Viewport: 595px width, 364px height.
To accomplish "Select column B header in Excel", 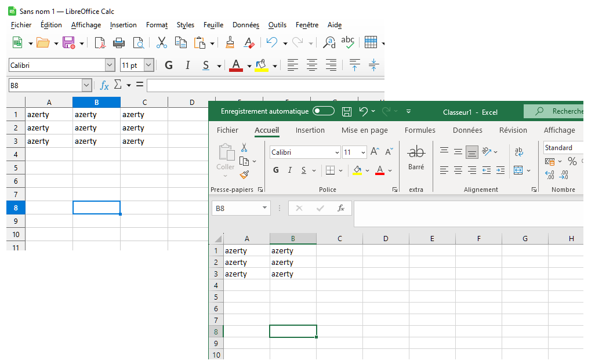I will tap(293, 238).
